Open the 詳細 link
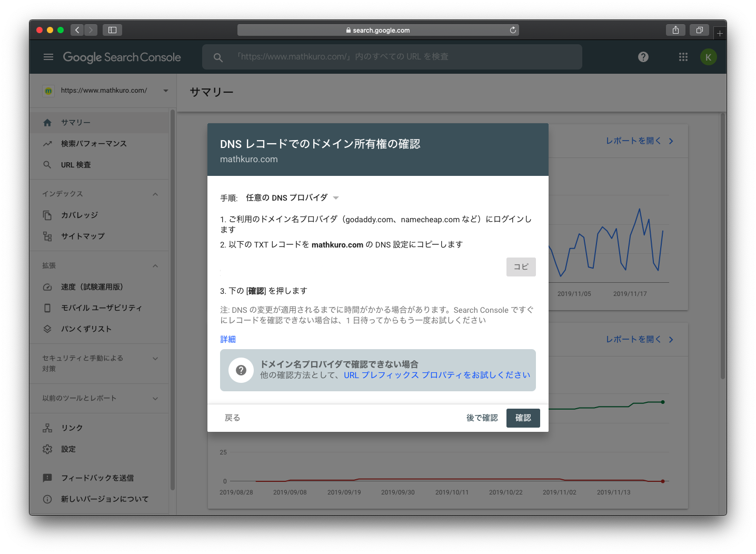 pos(228,340)
